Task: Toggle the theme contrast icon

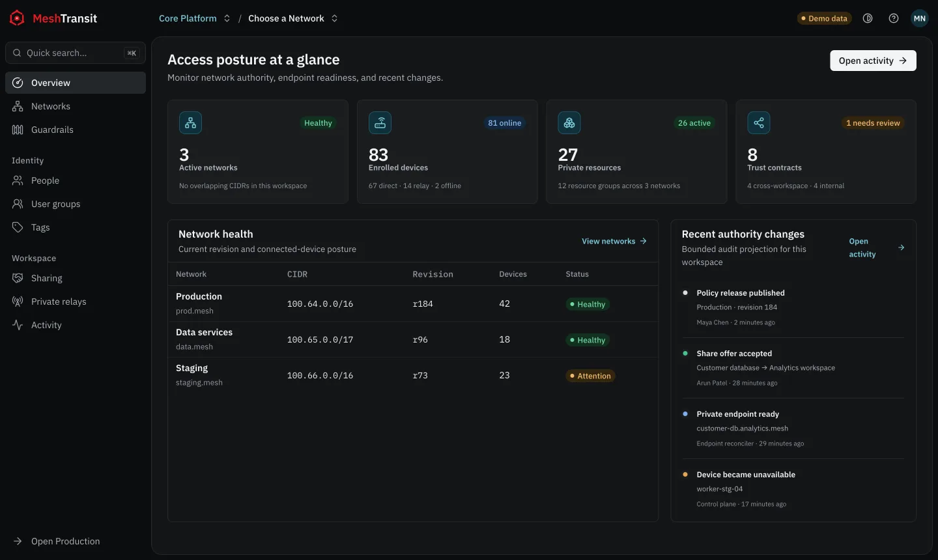Action: [868, 18]
